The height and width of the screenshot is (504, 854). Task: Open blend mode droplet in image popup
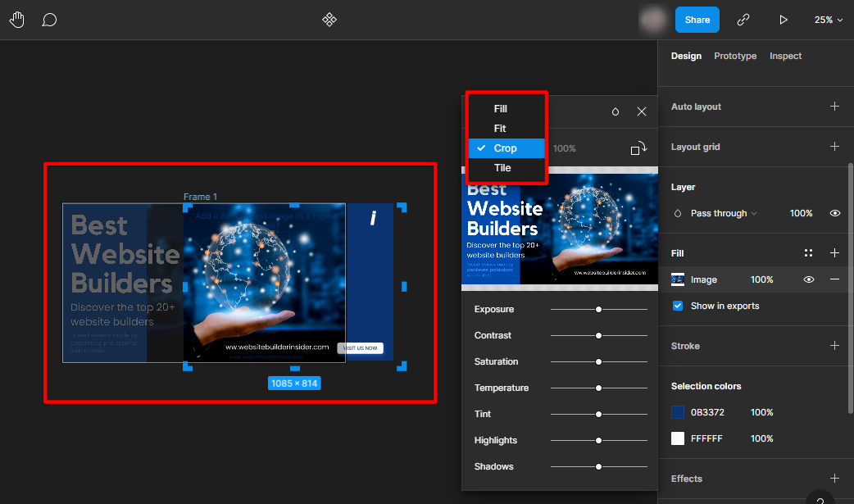(x=616, y=111)
